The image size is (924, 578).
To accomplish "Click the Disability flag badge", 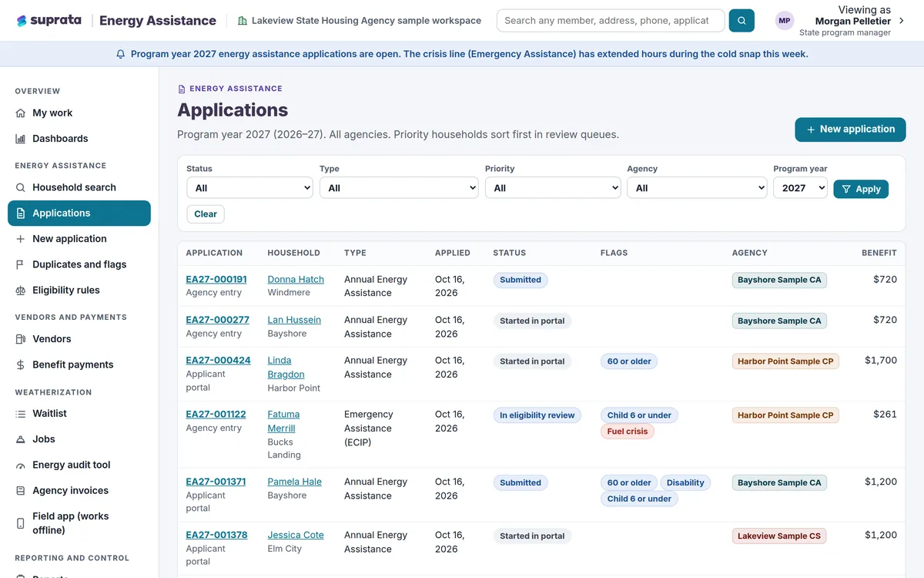I will (685, 483).
